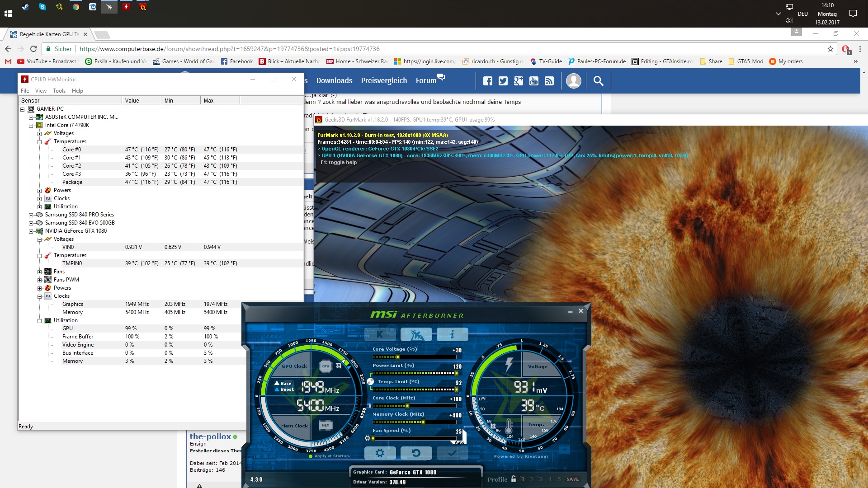Open Afterburner information 'i' button

point(452,334)
